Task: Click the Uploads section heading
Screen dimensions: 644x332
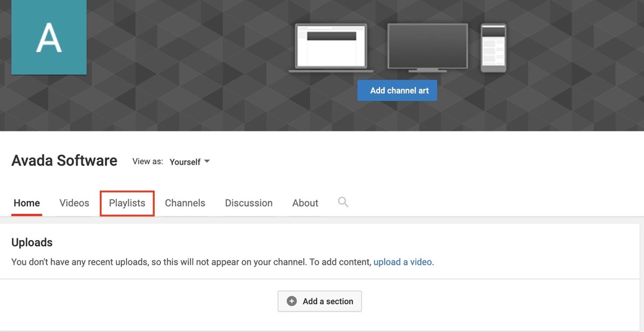Action: [32, 242]
